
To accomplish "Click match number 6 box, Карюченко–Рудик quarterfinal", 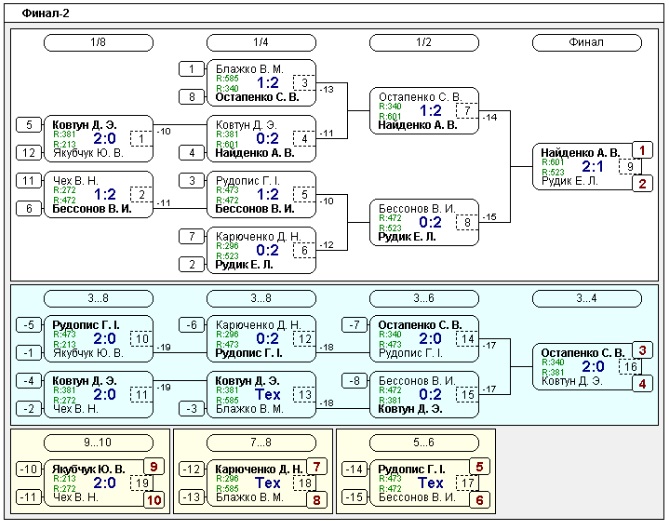I will (304, 250).
